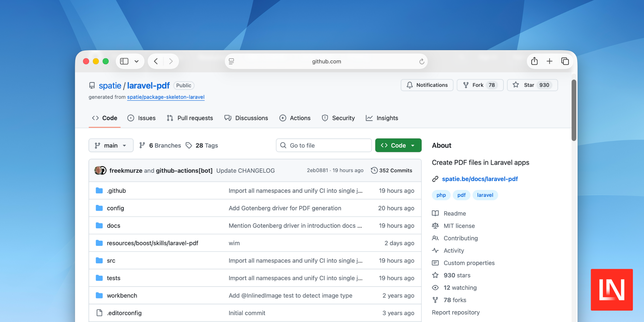Click the fork icon in the Fork button
This screenshot has width=644, height=322.
coord(466,85)
